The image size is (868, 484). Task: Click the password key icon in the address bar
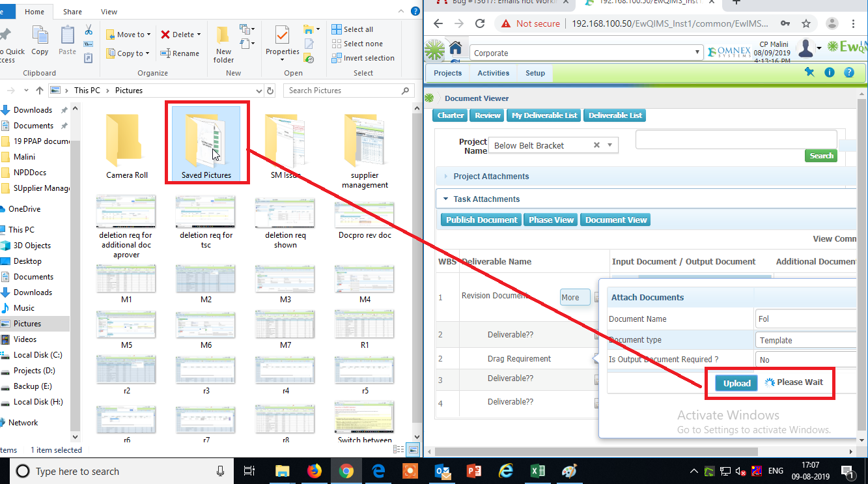click(x=787, y=23)
